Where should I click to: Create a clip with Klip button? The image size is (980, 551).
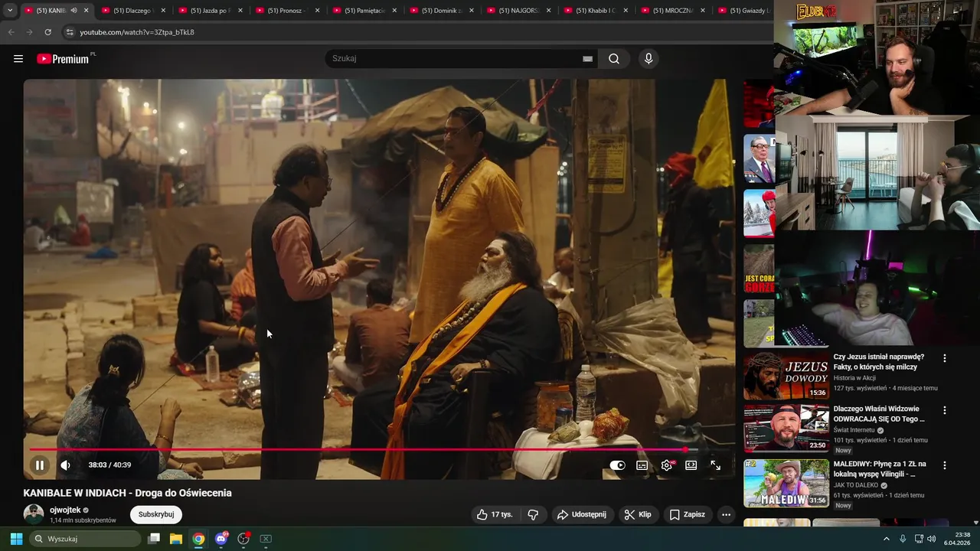point(638,514)
